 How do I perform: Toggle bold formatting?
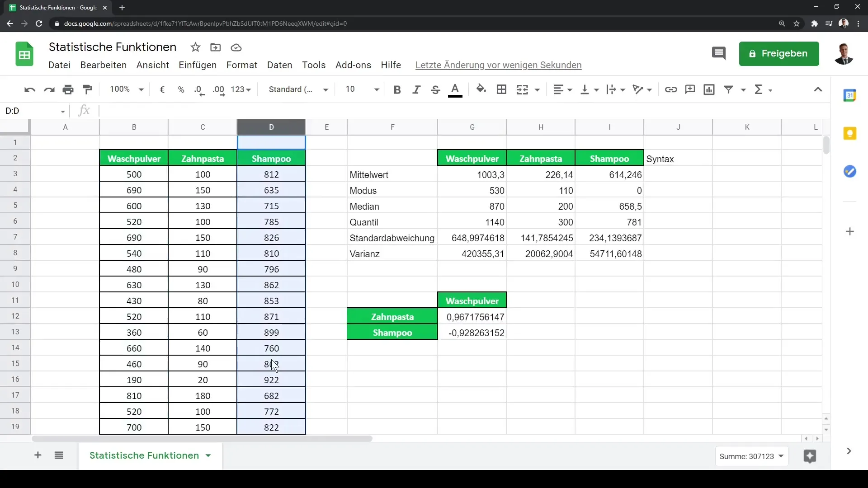pos(397,89)
